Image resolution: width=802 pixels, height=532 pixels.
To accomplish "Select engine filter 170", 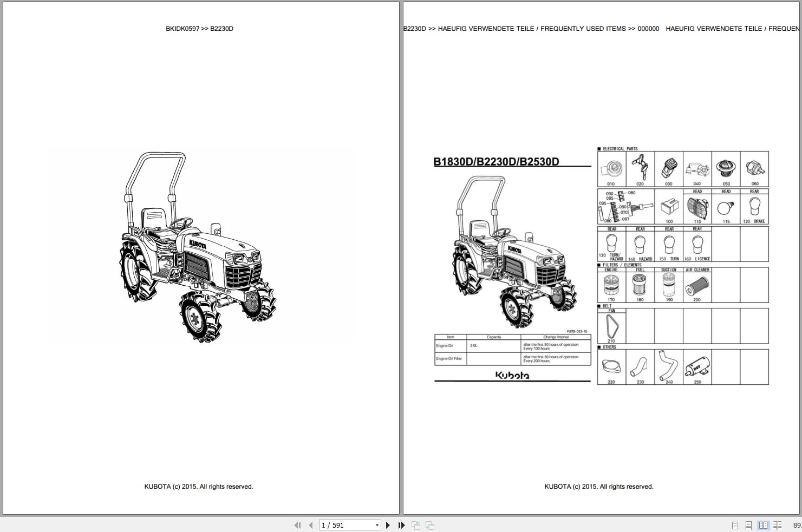I will [x=611, y=285].
